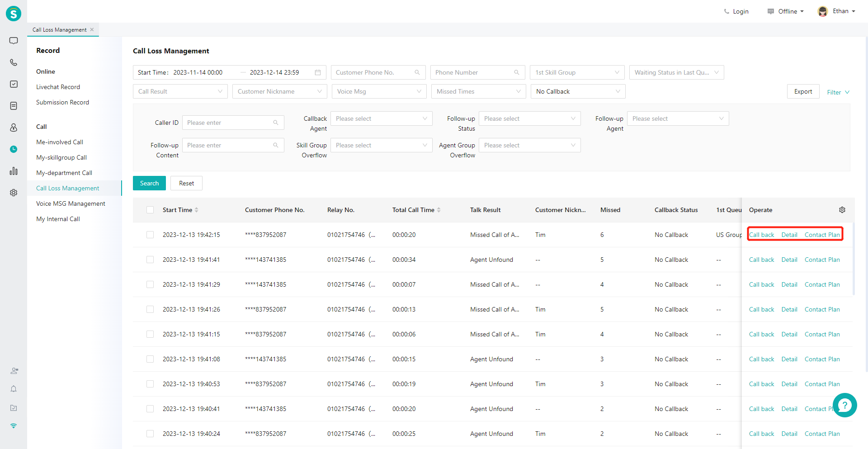Click the Ethan user avatar
Image resolution: width=868 pixels, height=449 pixels.
[x=823, y=11]
